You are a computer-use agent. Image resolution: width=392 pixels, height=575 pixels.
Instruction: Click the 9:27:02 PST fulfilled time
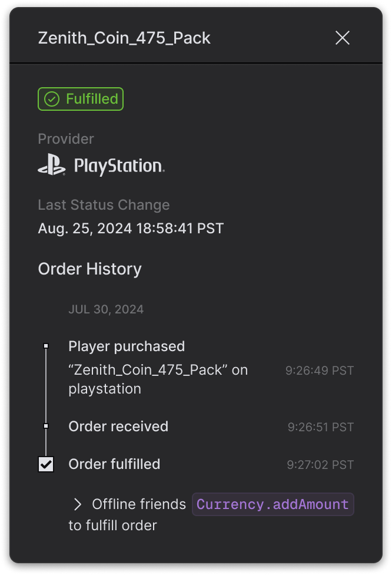point(320,465)
